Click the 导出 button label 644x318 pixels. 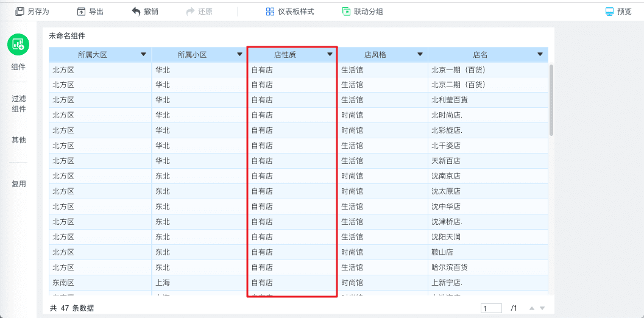pos(96,12)
